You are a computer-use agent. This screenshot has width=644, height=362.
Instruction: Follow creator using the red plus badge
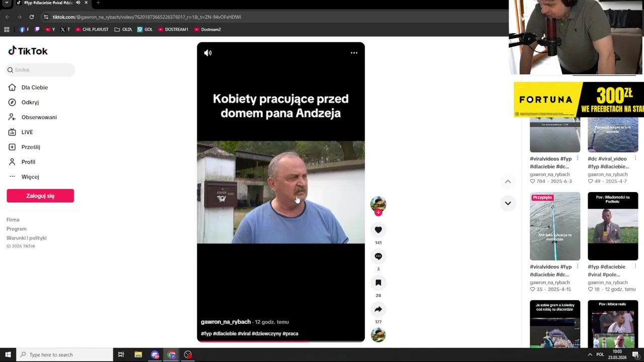point(378,213)
